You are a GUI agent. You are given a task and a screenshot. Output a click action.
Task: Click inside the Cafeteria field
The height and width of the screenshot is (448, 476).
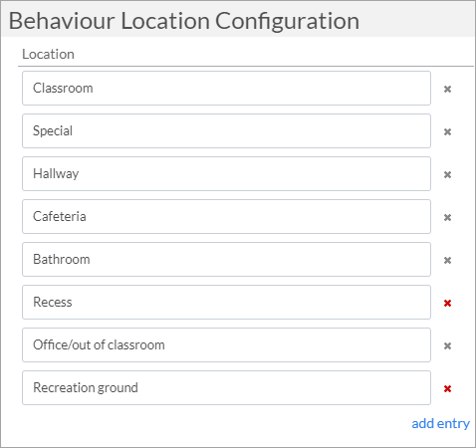tap(226, 217)
